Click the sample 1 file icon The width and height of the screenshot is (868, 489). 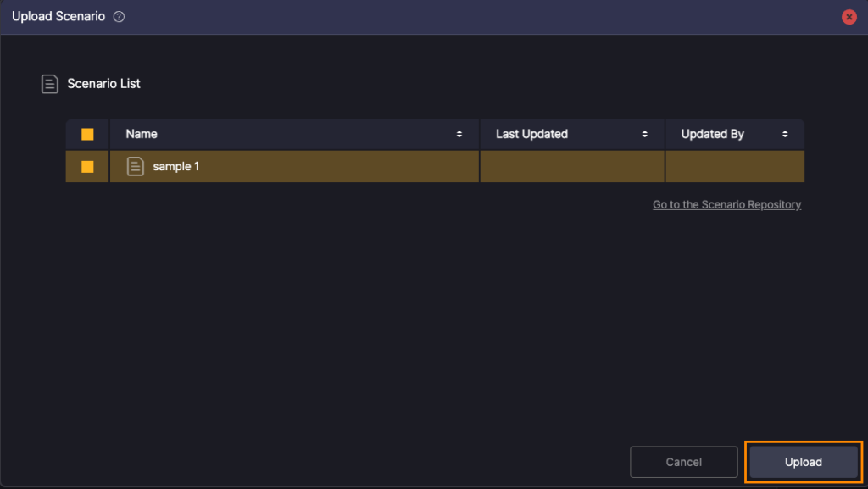click(x=136, y=167)
